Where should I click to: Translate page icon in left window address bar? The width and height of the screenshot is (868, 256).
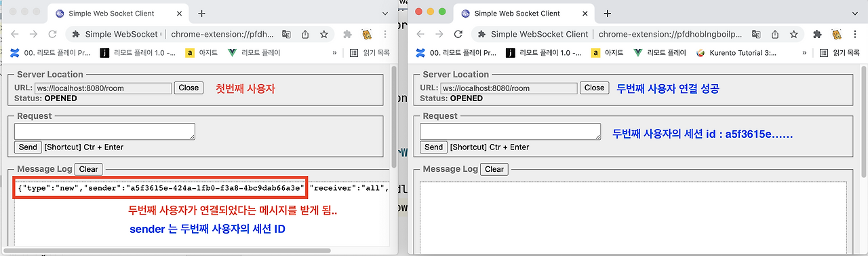pos(287,34)
